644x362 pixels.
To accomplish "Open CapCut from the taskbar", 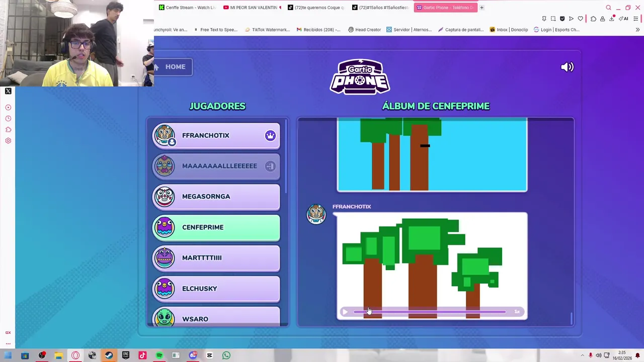I will click(x=209, y=356).
